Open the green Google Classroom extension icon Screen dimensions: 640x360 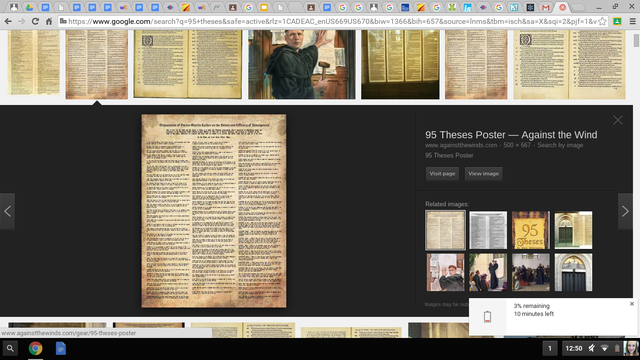[617, 21]
